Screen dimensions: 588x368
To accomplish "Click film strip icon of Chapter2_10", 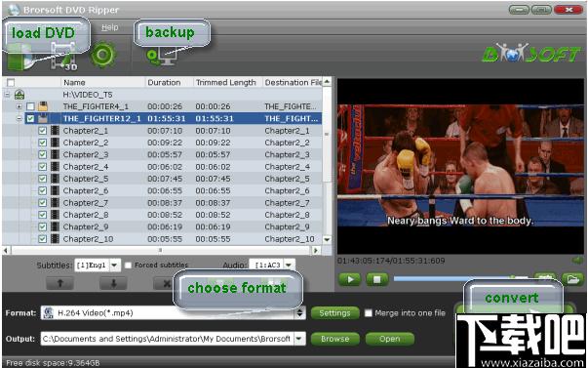I will click(x=56, y=239).
